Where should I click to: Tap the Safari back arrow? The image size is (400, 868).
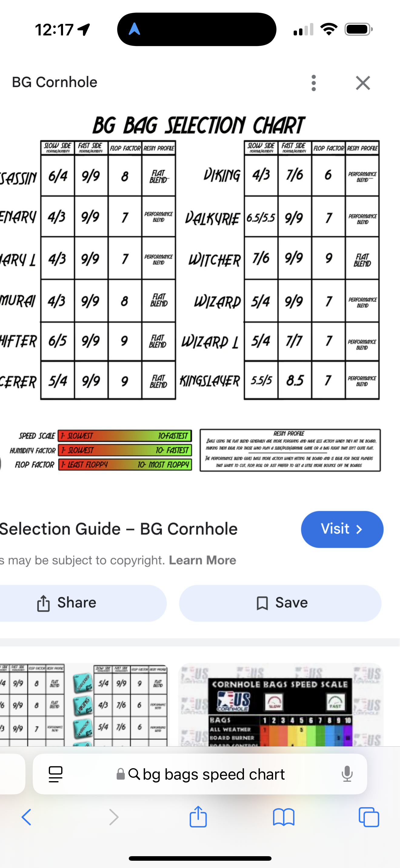tap(26, 817)
